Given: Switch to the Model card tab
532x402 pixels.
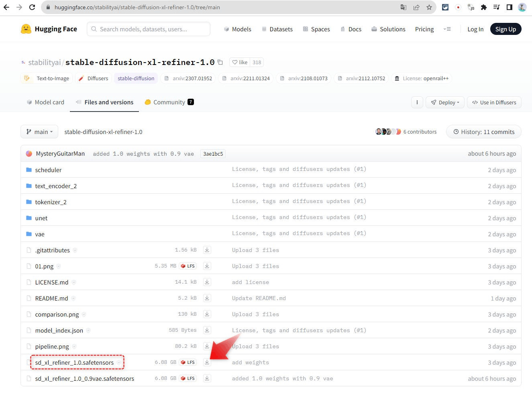Looking at the screenshot, I should click(45, 102).
